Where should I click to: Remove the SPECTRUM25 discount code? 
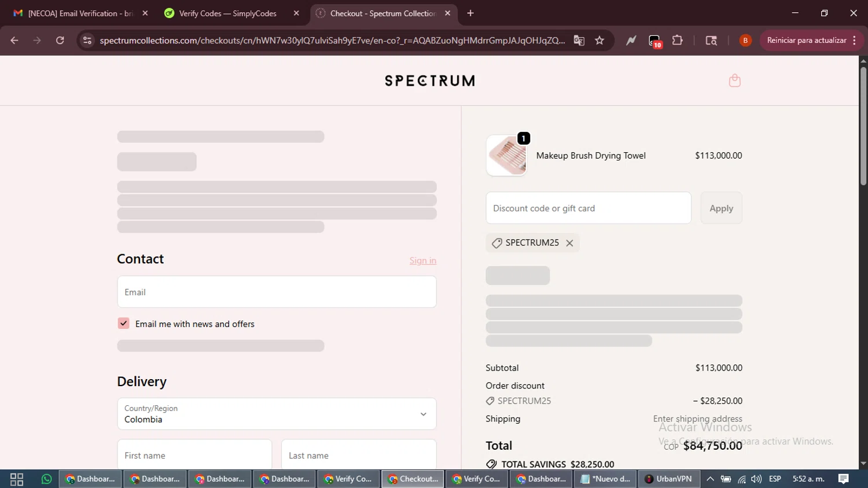click(x=569, y=243)
